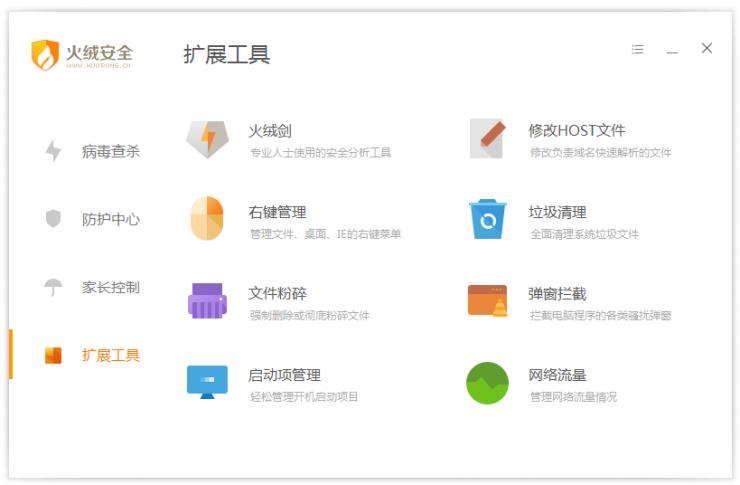
Task: Click the 扩展工具 page heading
Action: (x=227, y=55)
